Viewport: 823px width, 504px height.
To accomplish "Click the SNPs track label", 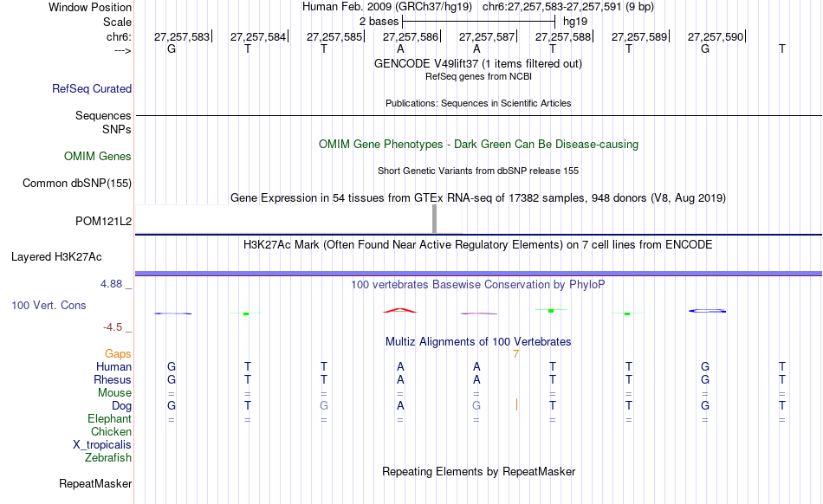I will click(117, 129).
